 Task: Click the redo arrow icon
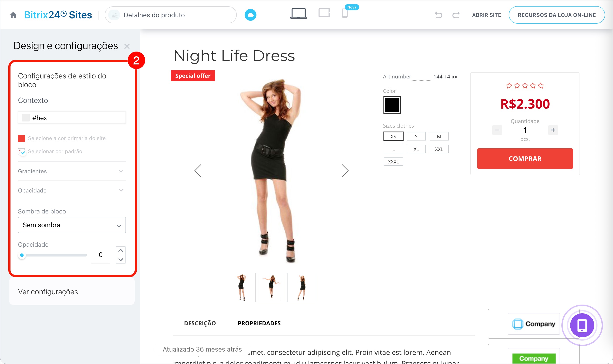click(456, 15)
